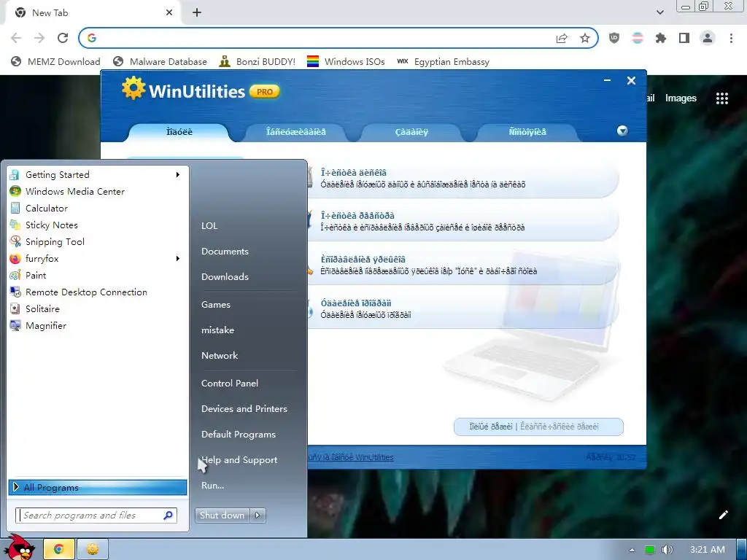Click the Shut down button
The width and height of the screenshot is (747, 560).
point(223,516)
